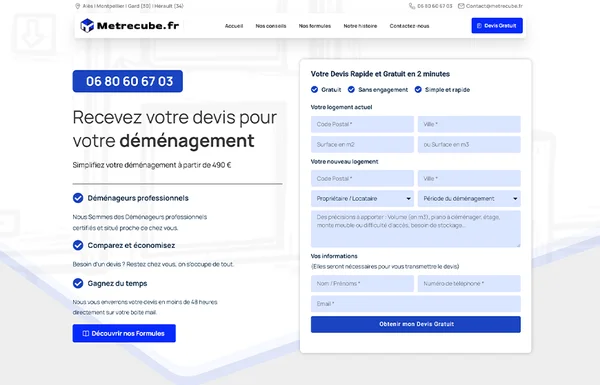Click the location pin icon in top bar
This screenshot has width=600, height=385.
78,6
